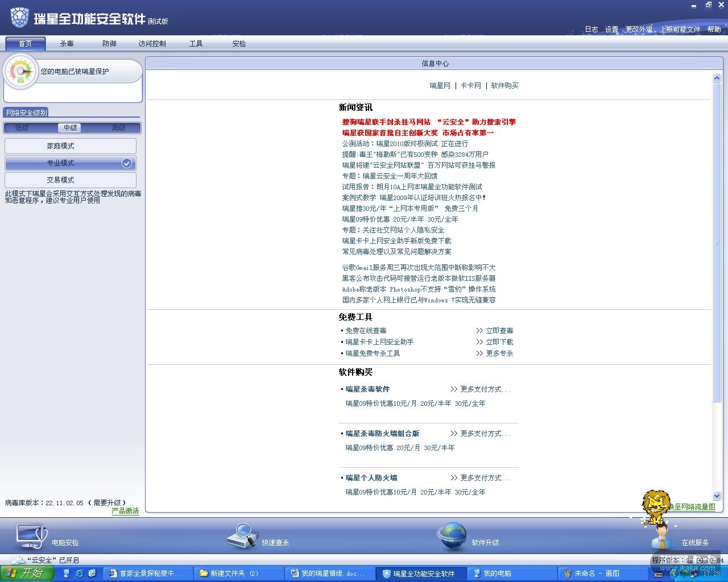This screenshot has height=582, width=728.
Task: Click 上报可疑文件 report suspicious file
Action: [x=680, y=30]
